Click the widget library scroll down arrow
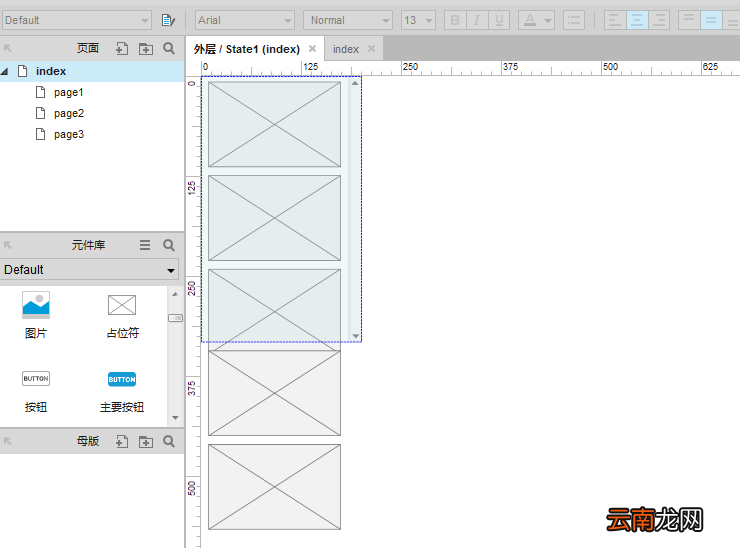The image size is (740, 548). [x=175, y=418]
